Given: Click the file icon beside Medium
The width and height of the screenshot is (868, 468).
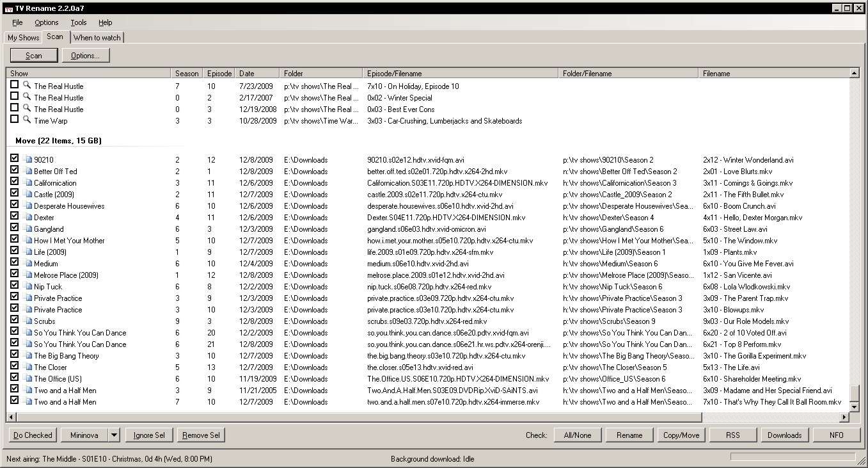Looking at the screenshot, I should click(28, 263).
